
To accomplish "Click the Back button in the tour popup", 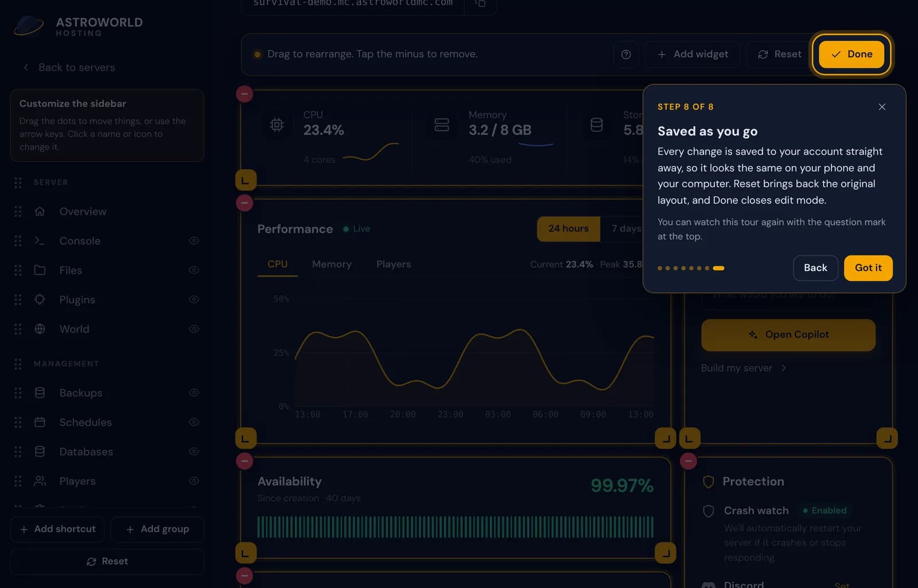I will point(815,268).
